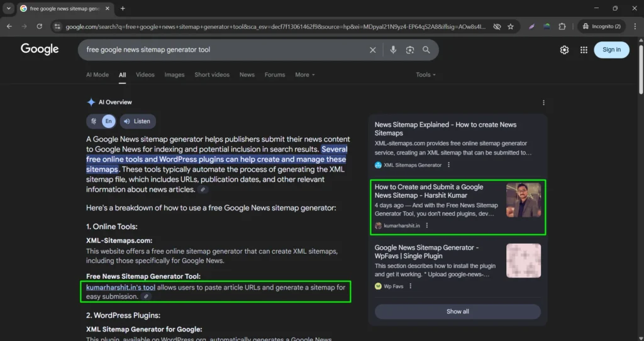Click the extension icon left of puzzle piece
The image size is (644, 341).
pyautogui.click(x=547, y=26)
